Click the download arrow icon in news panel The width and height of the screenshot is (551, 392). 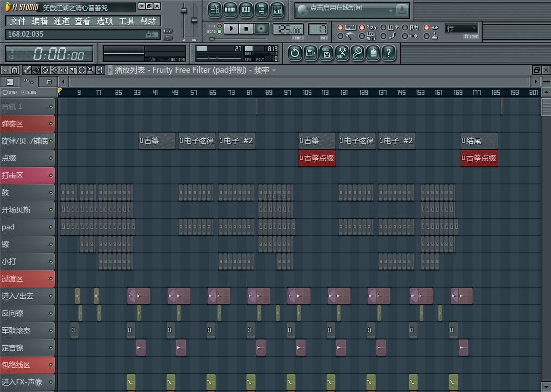coord(402,10)
